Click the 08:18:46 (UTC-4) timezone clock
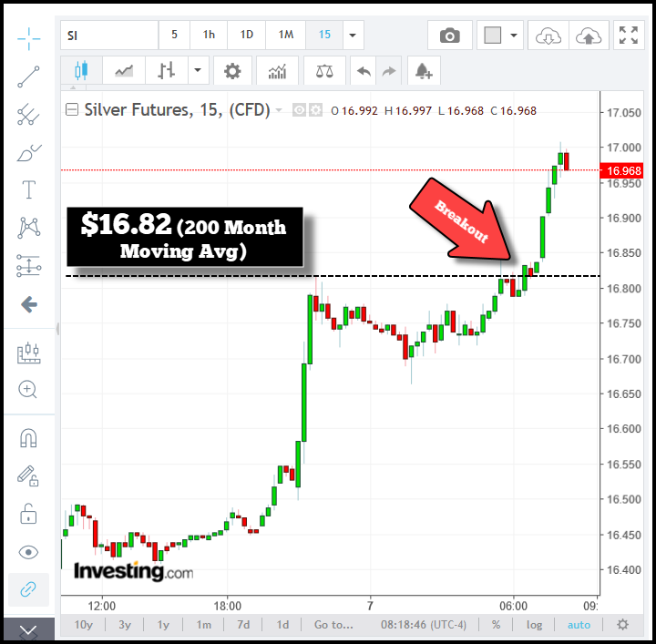656x644 pixels. [x=424, y=625]
